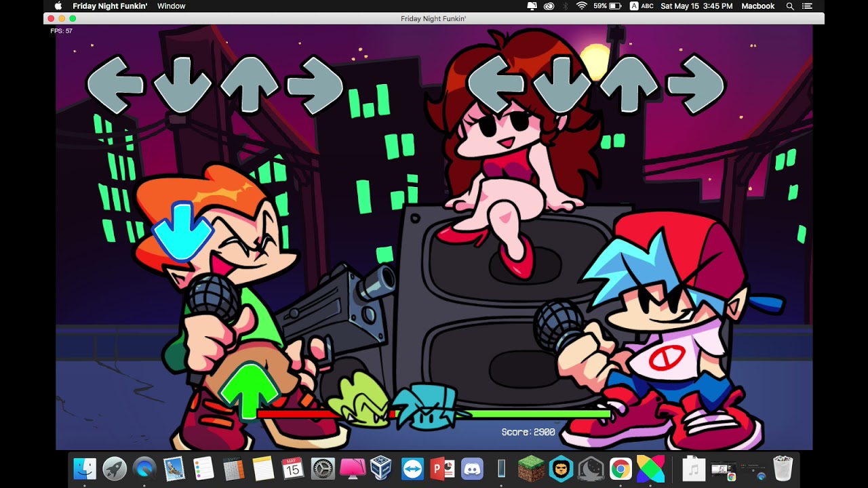868x488 pixels.
Task: Click the player's left arrow receptor
Action: point(496,85)
